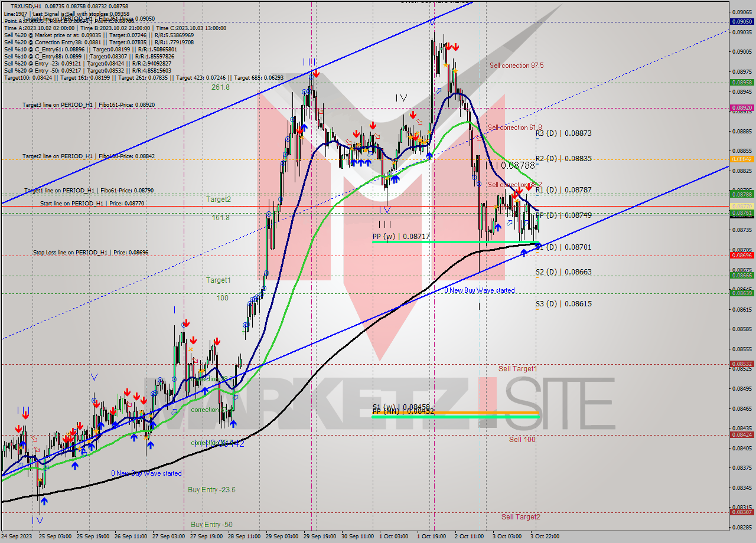Click the 'Sell correction 61.8' label
The image size is (756, 543).
coord(514,127)
